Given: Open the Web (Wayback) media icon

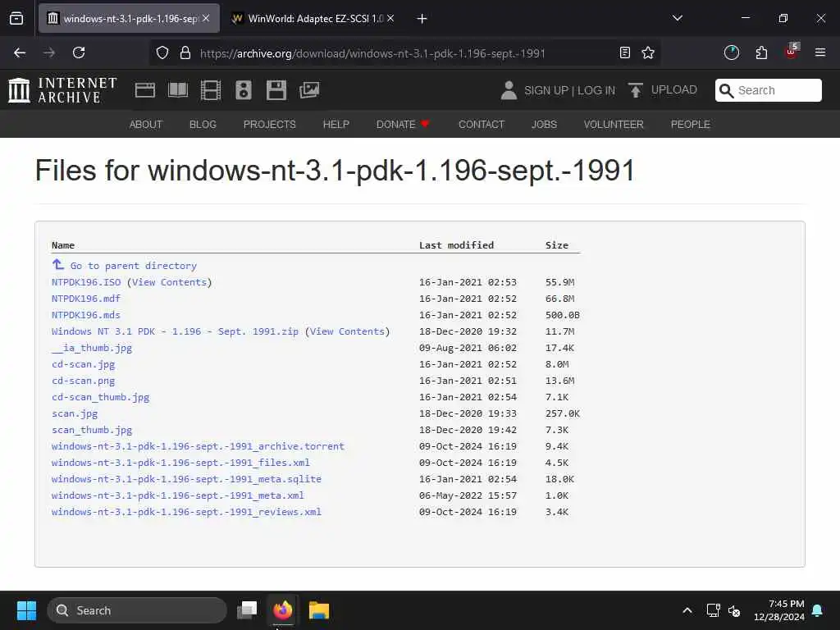Looking at the screenshot, I should point(145,90).
